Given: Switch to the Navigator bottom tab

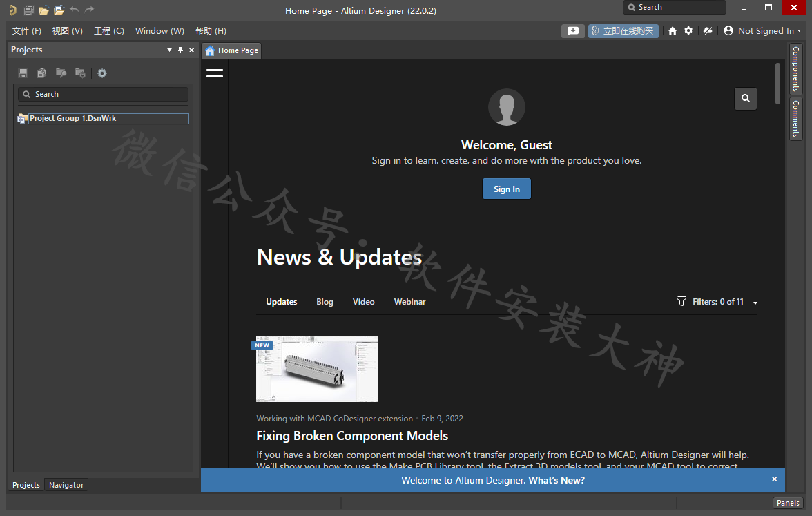Looking at the screenshot, I should tap(66, 485).
